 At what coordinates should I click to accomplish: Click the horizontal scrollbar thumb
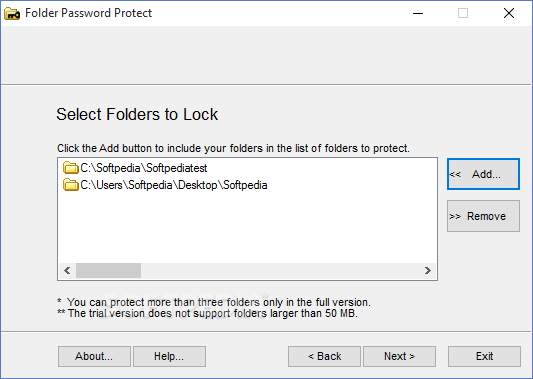(108, 271)
